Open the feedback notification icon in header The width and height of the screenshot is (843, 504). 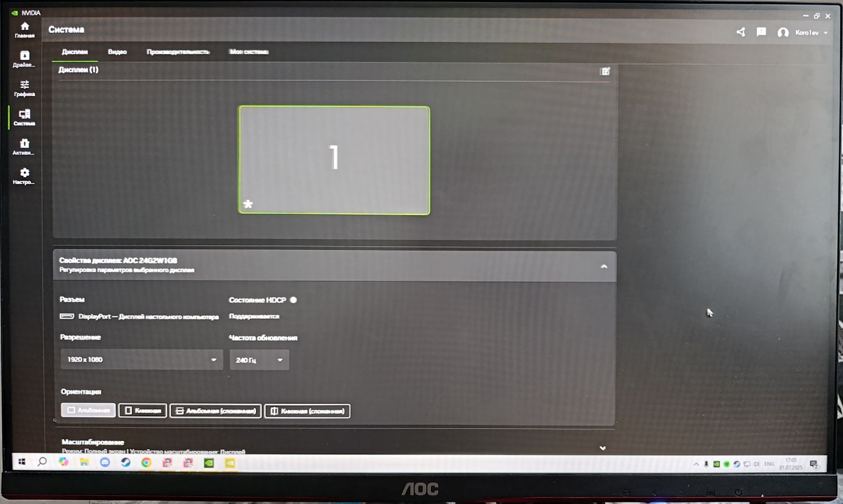point(761,32)
